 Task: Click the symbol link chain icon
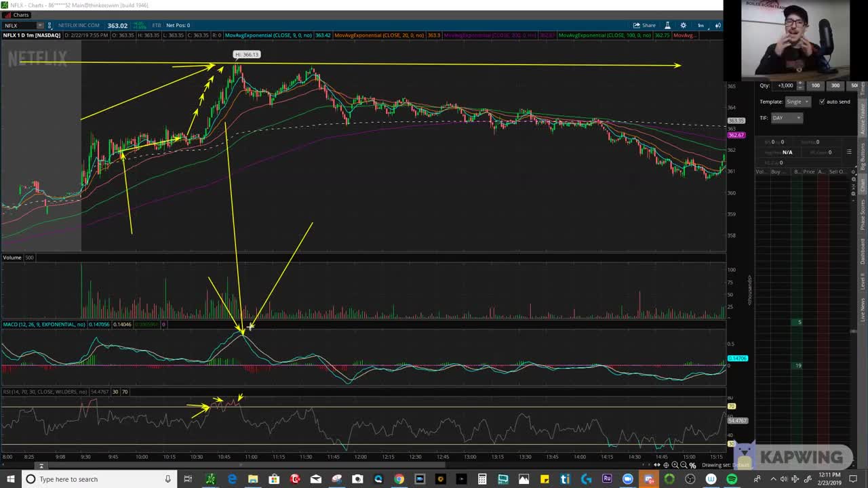pyautogui.click(x=50, y=25)
